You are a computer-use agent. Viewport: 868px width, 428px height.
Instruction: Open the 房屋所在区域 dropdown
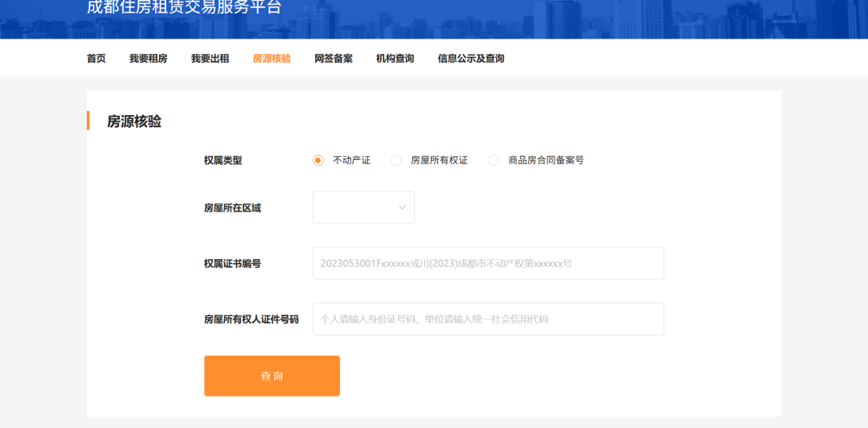click(364, 208)
